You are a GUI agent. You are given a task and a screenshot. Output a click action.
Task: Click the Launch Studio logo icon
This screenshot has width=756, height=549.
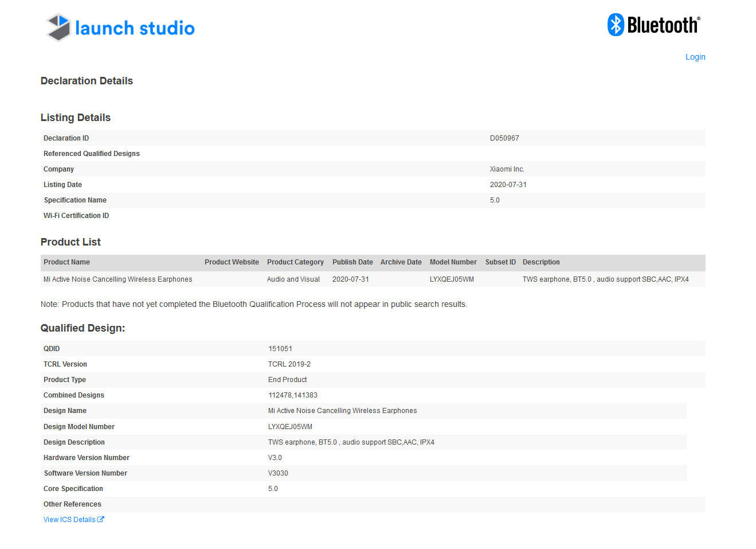coord(58,28)
